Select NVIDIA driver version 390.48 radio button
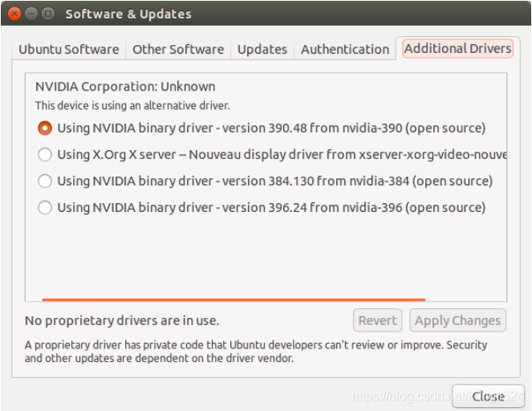 [45, 128]
